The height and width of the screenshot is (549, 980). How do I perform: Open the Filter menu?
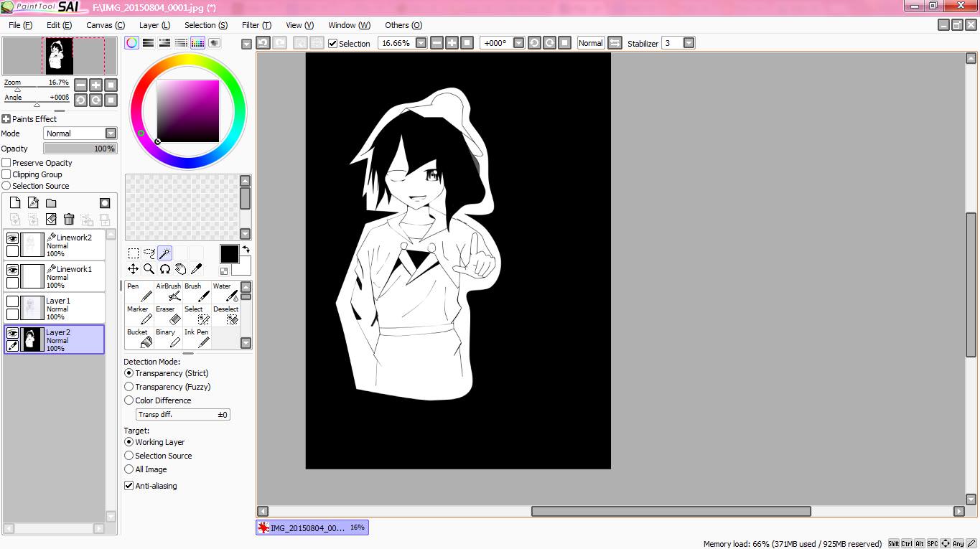pyautogui.click(x=256, y=25)
